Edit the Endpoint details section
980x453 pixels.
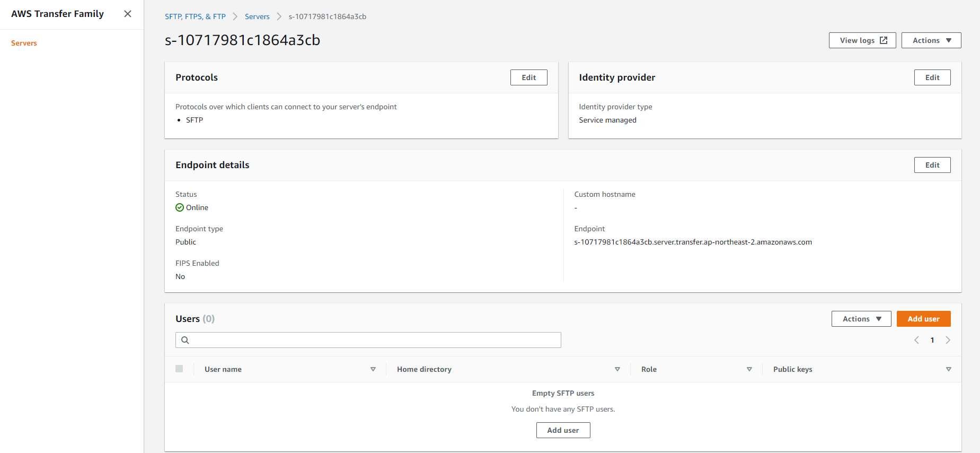(x=932, y=165)
